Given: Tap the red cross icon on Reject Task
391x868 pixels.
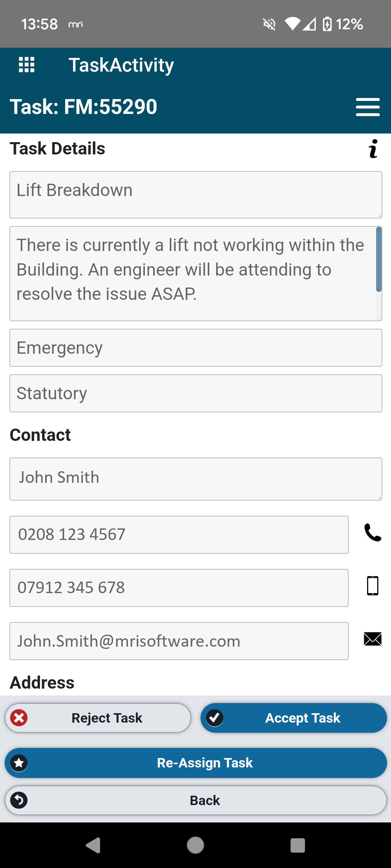Looking at the screenshot, I should (19, 718).
